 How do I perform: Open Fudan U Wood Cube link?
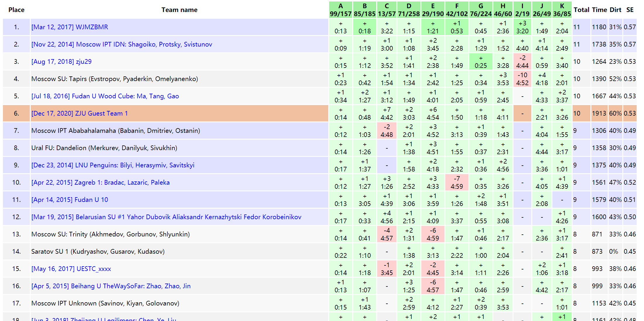click(x=105, y=96)
